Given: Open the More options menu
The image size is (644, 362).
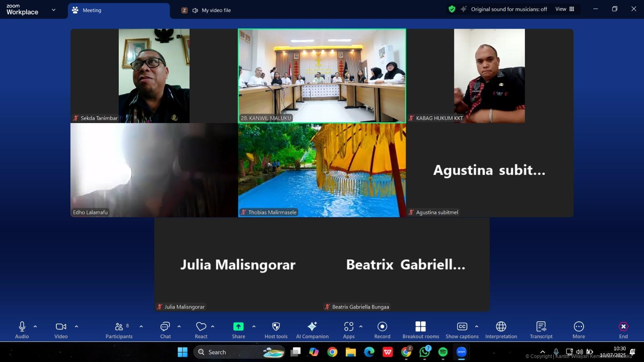Looking at the screenshot, I should [x=578, y=330].
